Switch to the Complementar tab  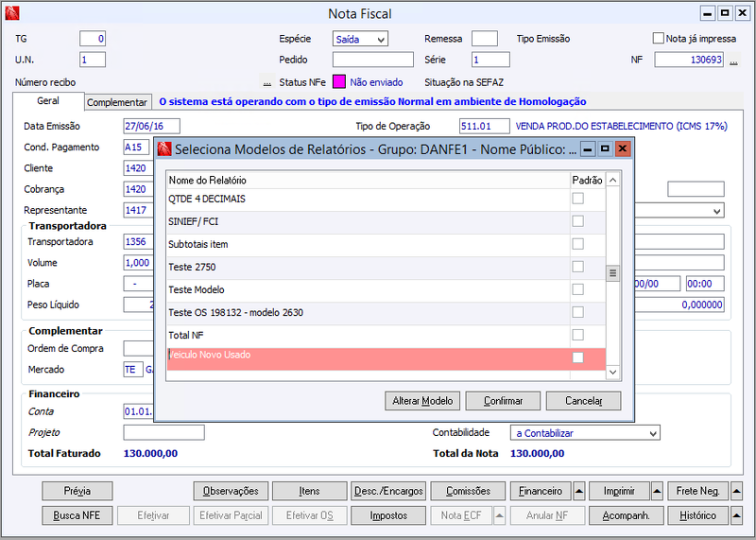[117, 102]
